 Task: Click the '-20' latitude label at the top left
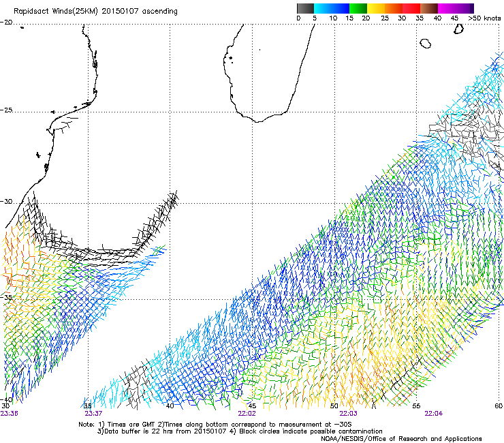pos(6,22)
